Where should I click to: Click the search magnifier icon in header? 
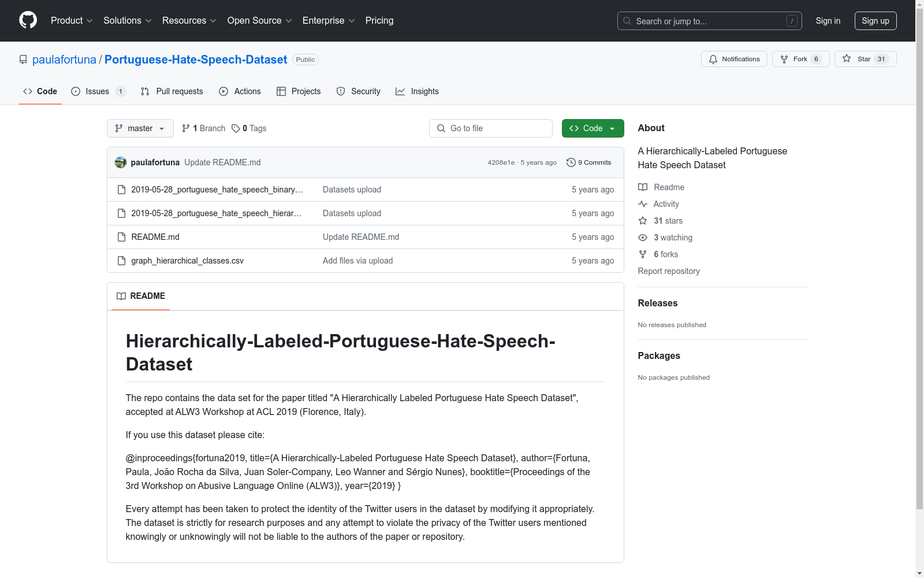click(x=627, y=21)
